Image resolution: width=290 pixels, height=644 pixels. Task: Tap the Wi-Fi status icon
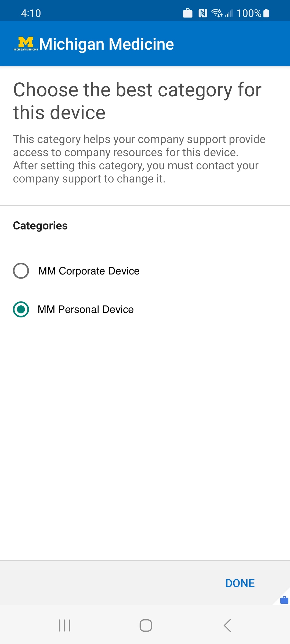point(217,13)
